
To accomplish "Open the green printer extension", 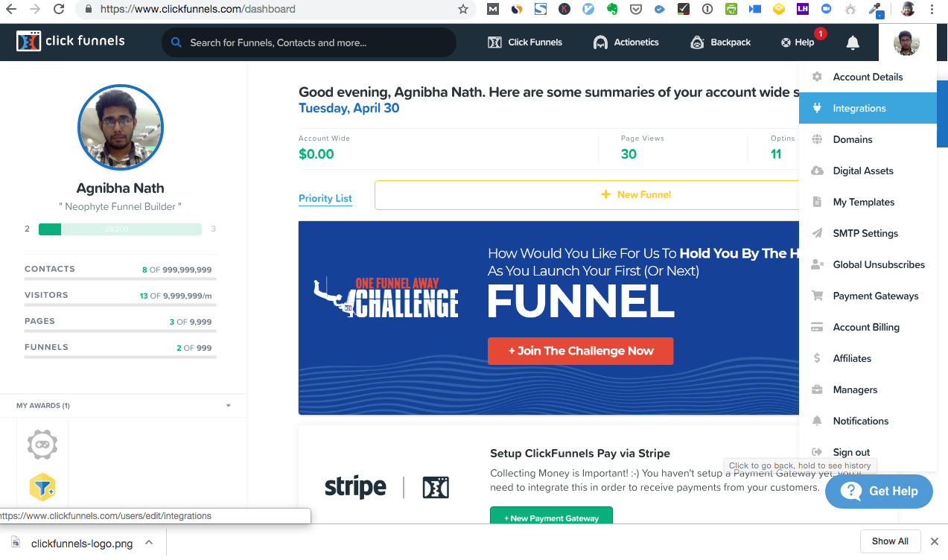I will [731, 10].
